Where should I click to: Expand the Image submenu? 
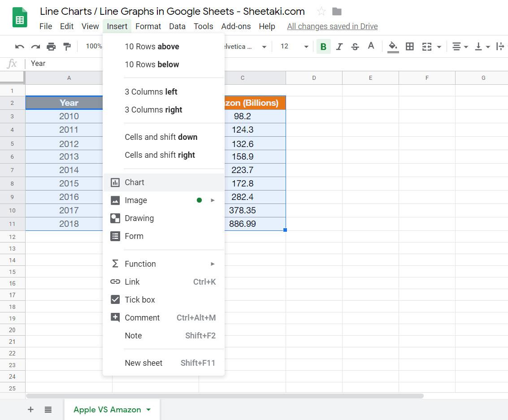coord(213,200)
